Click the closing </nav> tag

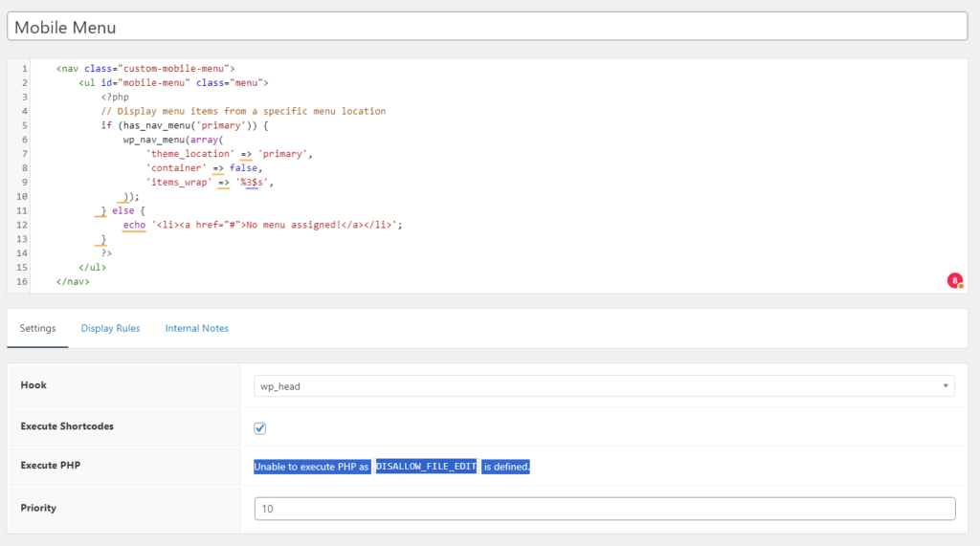pyautogui.click(x=73, y=282)
